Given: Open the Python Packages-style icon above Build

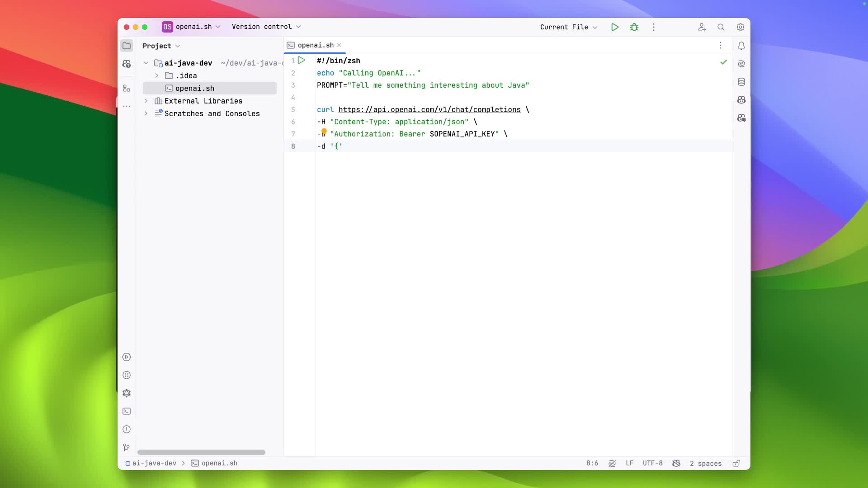Looking at the screenshot, I should 127,375.
